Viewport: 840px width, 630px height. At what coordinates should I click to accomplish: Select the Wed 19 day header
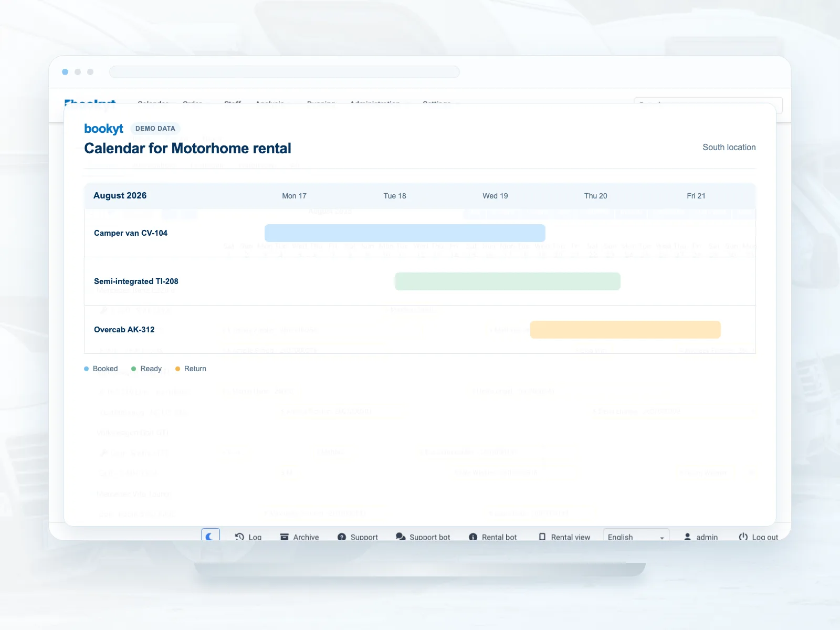[x=495, y=196]
